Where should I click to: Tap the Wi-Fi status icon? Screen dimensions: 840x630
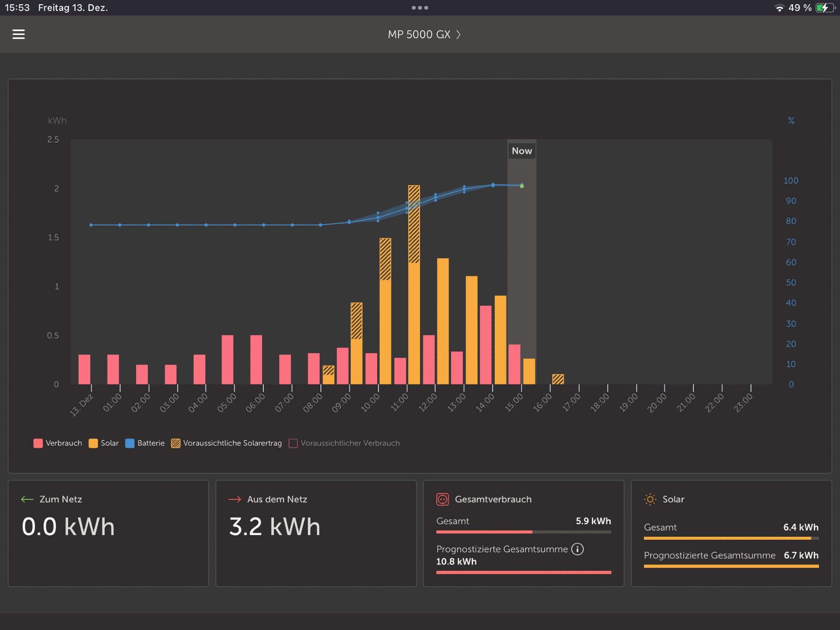click(x=779, y=8)
